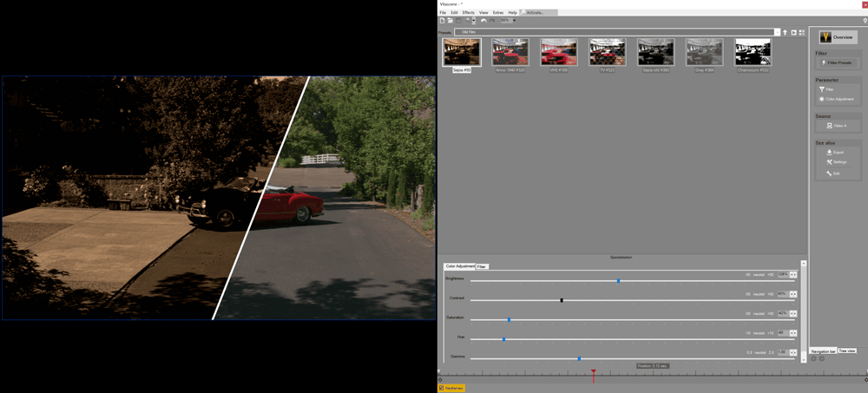Screen dimensions: 868x393
Task: Open the zoom percentage dropdown
Action: [x=513, y=21]
